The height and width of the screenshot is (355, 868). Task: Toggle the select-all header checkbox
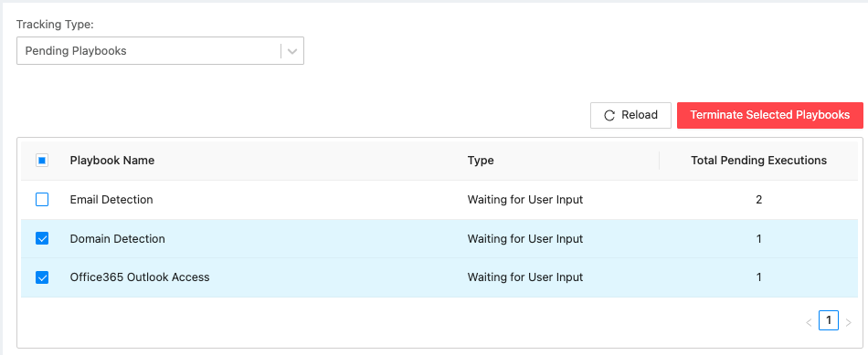click(42, 161)
